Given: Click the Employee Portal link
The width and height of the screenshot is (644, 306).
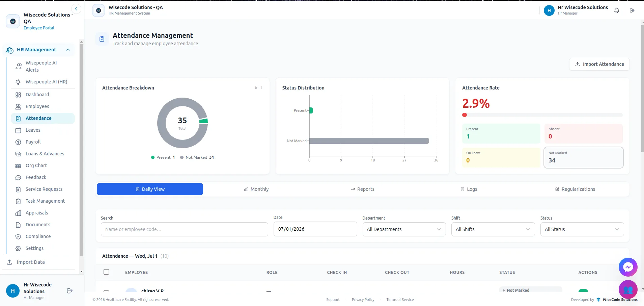Looking at the screenshot, I should coord(39,28).
